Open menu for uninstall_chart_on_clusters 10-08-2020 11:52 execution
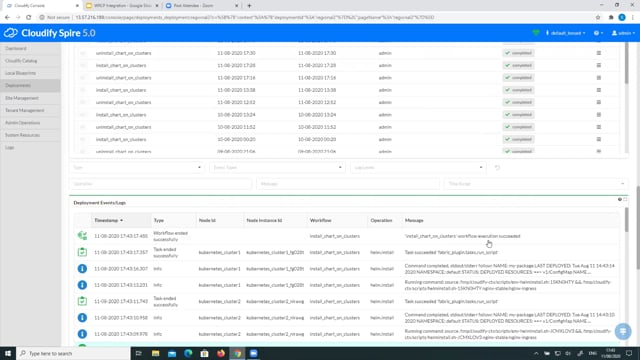Viewport: 640px width, 360px height. [x=599, y=127]
